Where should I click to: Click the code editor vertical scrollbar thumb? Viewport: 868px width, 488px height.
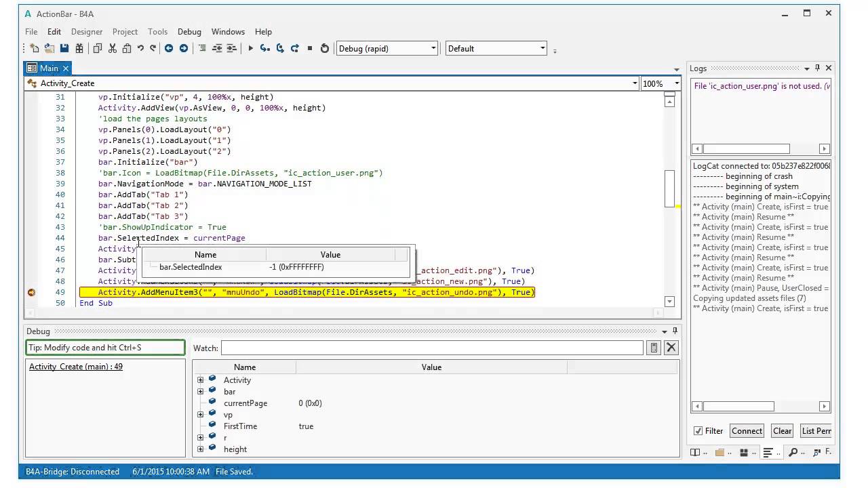tap(669, 188)
